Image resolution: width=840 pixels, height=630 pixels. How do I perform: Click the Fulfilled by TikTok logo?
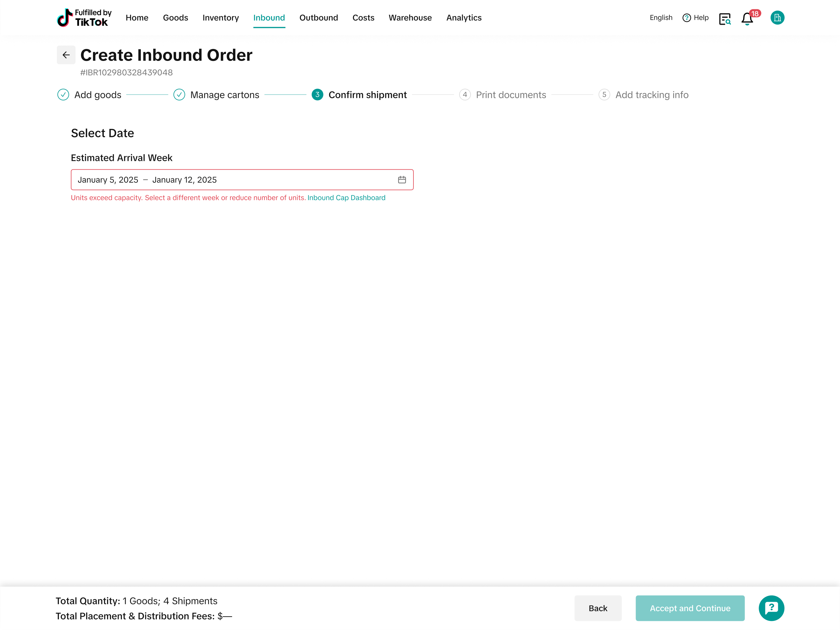pos(84,17)
